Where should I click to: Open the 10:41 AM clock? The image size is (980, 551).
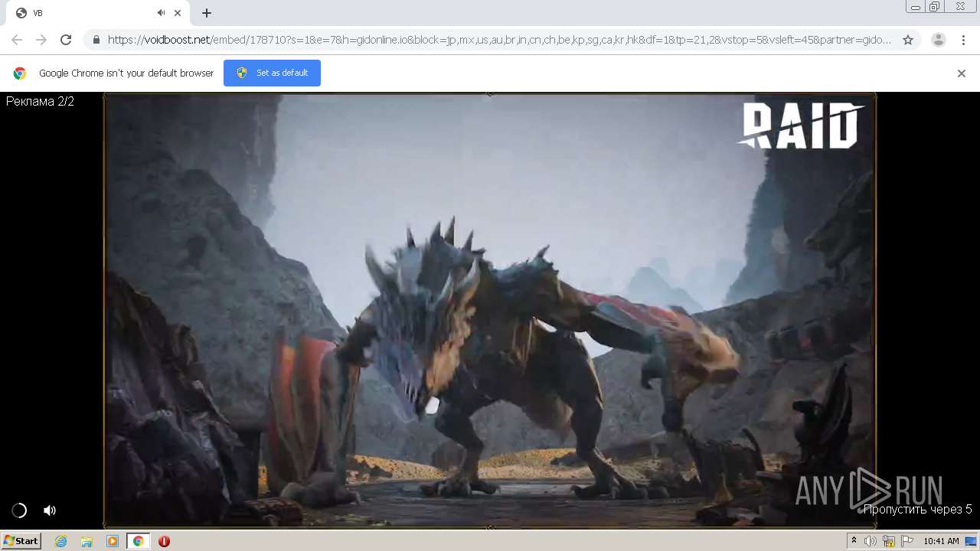pos(941,541)
